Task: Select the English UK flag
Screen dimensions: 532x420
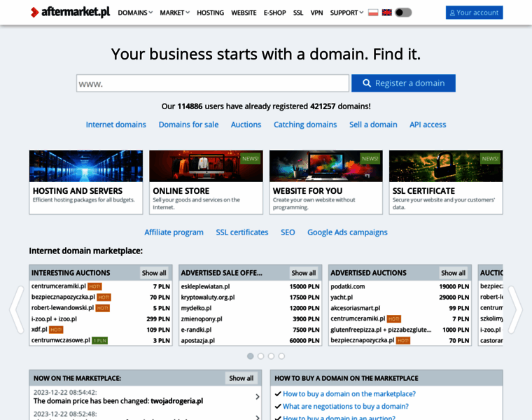Action: 386,13
